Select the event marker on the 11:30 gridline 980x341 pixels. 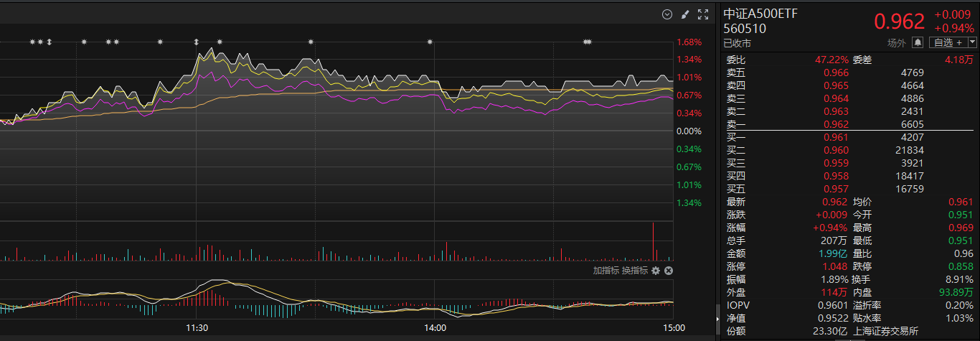coord(197,42)
